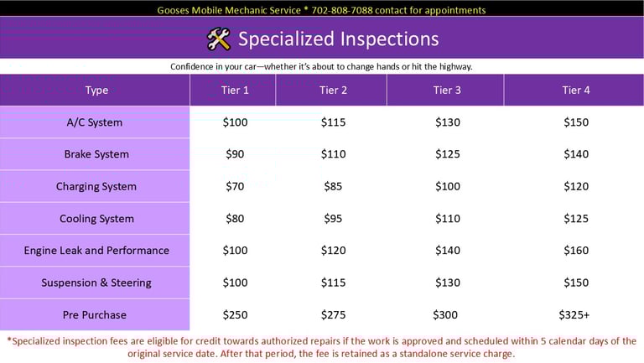The height and width of the screenshot is (363, 644).
Task: Select the Tier 4 column header
Action: click(575, 90)
